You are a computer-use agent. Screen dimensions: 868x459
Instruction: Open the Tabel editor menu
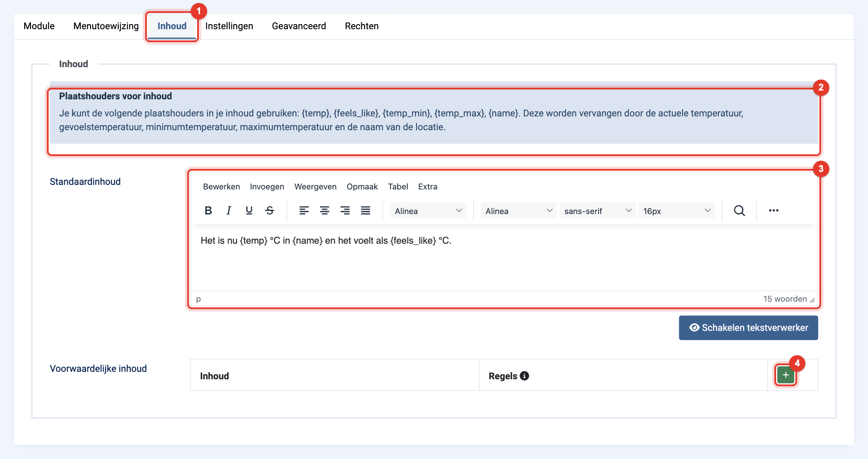coord(398,187)
